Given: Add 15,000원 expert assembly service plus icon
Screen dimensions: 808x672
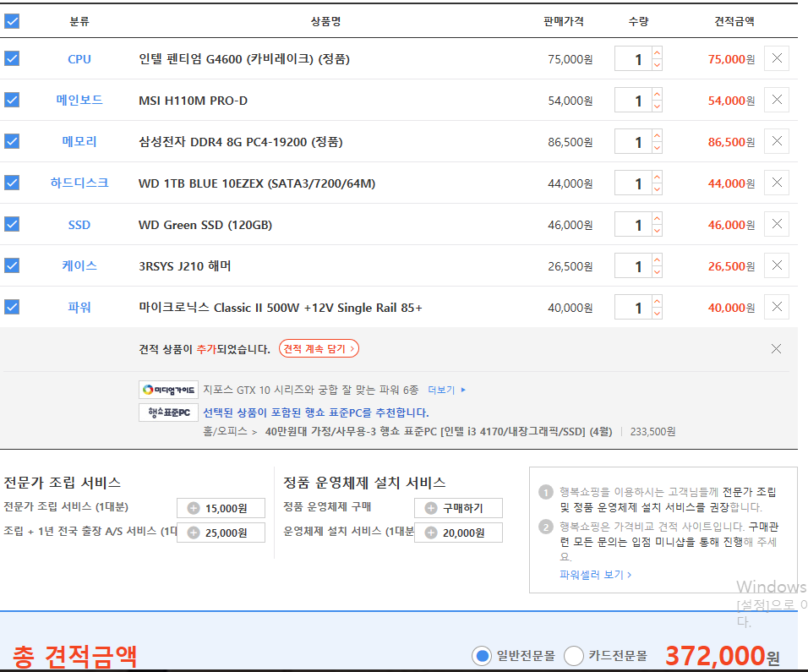Looking at the screenshot, I should coord(194,508).
